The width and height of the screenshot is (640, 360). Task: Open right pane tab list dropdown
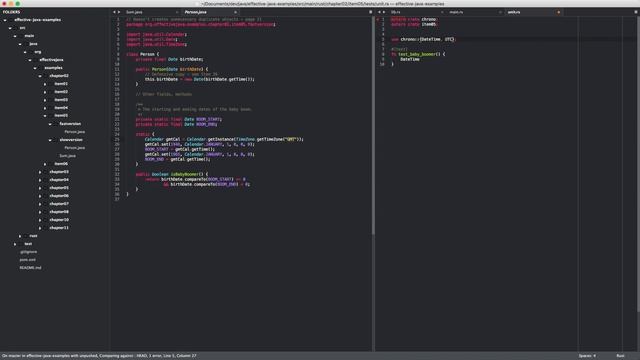coord(636,12)
